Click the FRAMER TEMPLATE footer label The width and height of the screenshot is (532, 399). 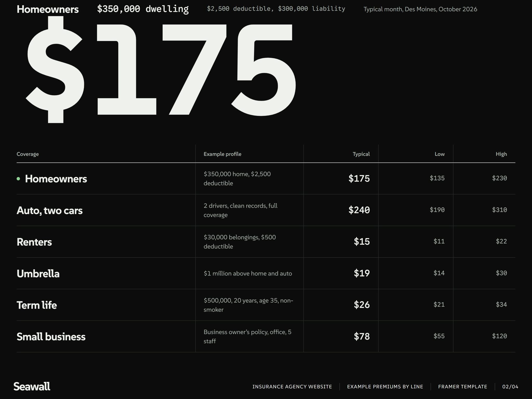463,387
